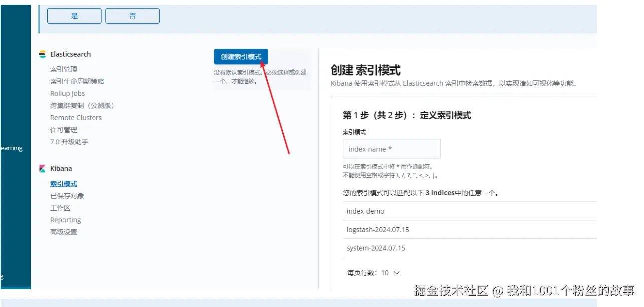The width and height of the screenshot is (644, 307).
Task: Focus the index-name-* input field
Action: click(392, 149)
